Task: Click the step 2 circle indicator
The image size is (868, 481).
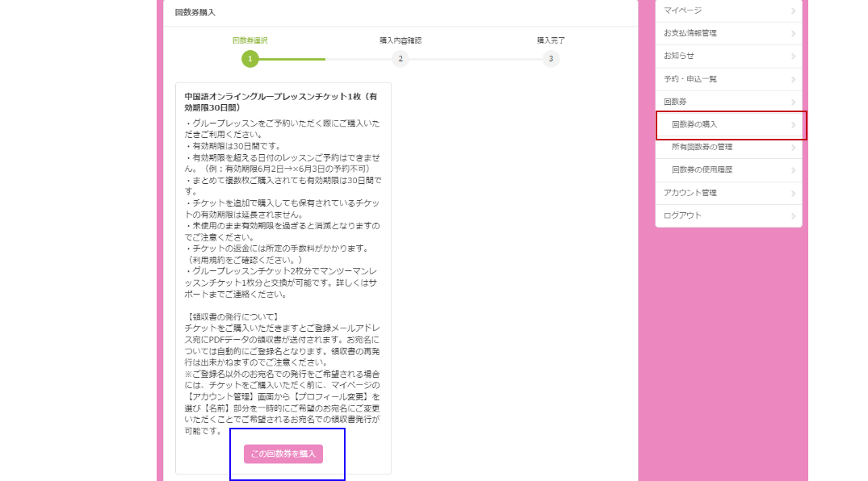Action: point(400,59)
